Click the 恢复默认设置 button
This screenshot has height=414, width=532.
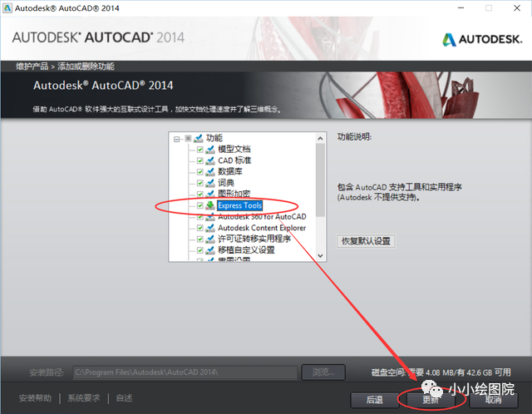pos(366,241)
